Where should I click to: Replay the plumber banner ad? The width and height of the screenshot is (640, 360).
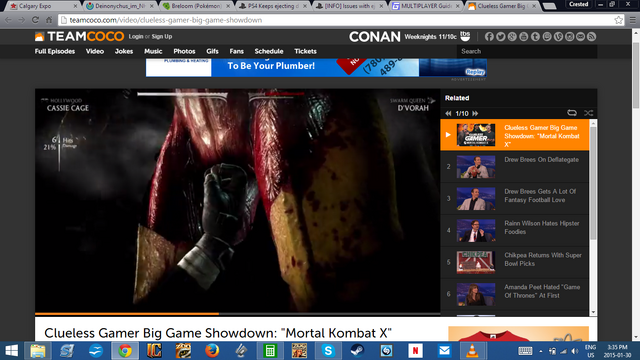(x=475, y=72)
